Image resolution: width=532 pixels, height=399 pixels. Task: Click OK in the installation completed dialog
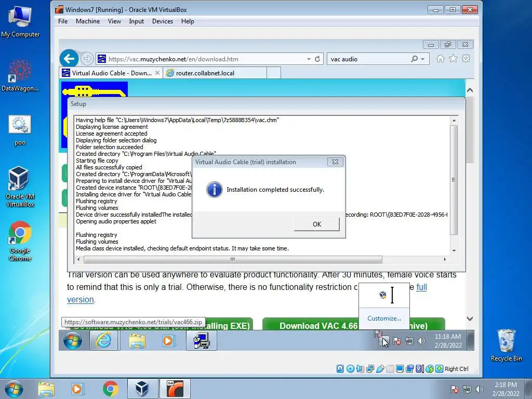pyautogui.click(x=316, y=224)
